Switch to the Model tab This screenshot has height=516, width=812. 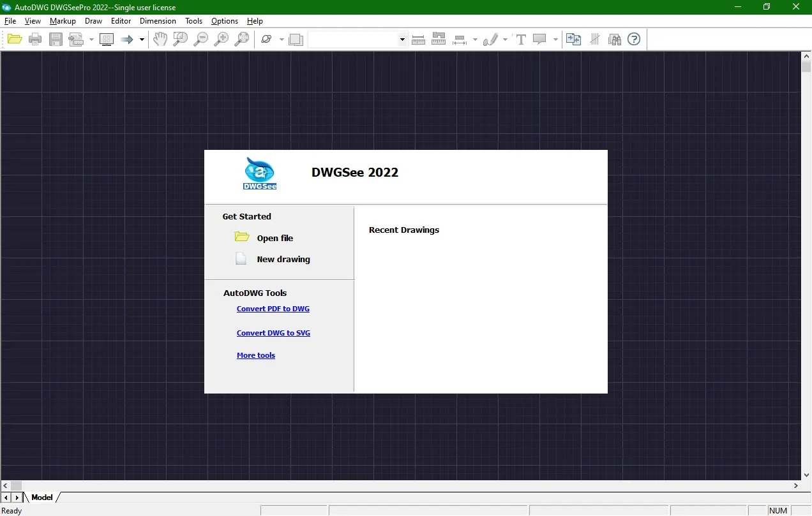tap(42, 498)
